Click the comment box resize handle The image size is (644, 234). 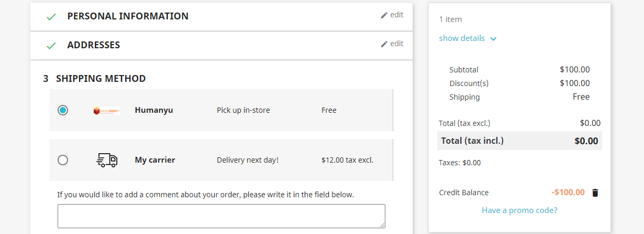[382, 225]
